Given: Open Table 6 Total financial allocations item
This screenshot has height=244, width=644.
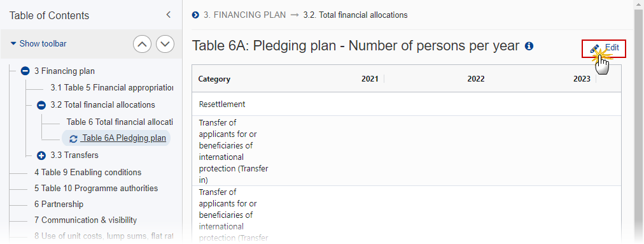Looking at the screenshot, I should tap(120, 122).
